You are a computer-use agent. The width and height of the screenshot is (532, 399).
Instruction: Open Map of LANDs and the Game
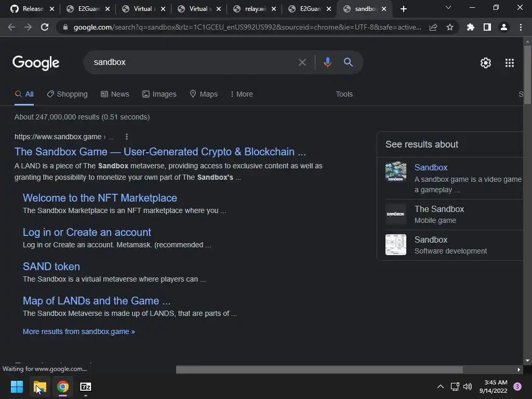96,301
